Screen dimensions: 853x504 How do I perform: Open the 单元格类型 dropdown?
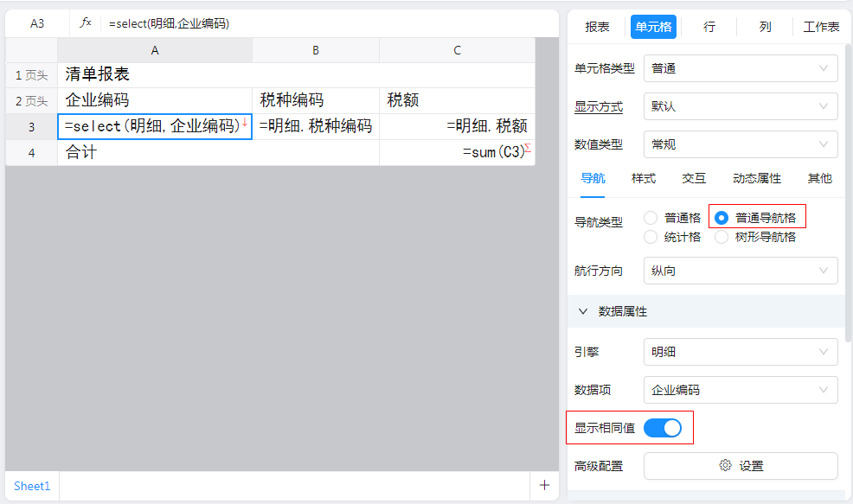click(x=741, y=68)
